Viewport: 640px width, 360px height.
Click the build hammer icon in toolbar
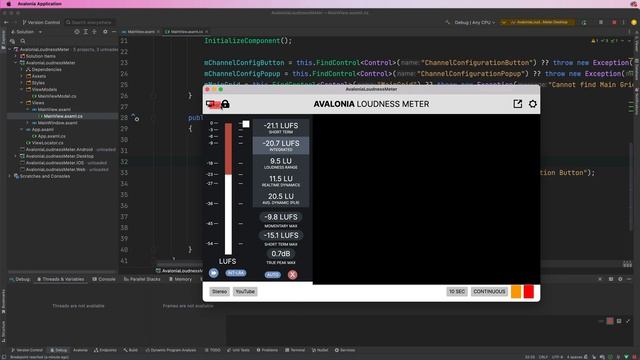pos(448,22)
